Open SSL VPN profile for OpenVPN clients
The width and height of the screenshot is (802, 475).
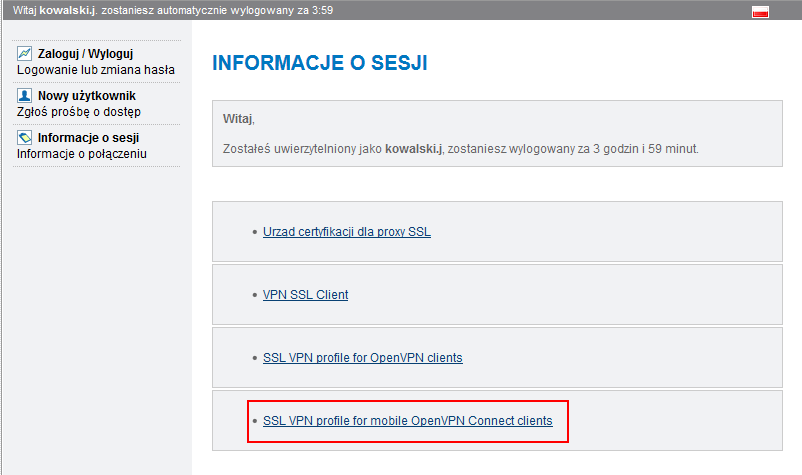click(363, 357)
